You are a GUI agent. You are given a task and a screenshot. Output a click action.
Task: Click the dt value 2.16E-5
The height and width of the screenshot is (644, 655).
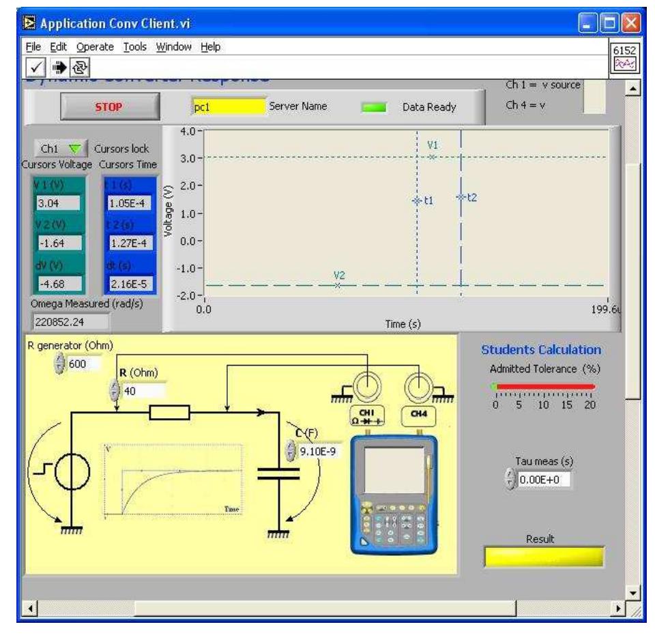131,284
